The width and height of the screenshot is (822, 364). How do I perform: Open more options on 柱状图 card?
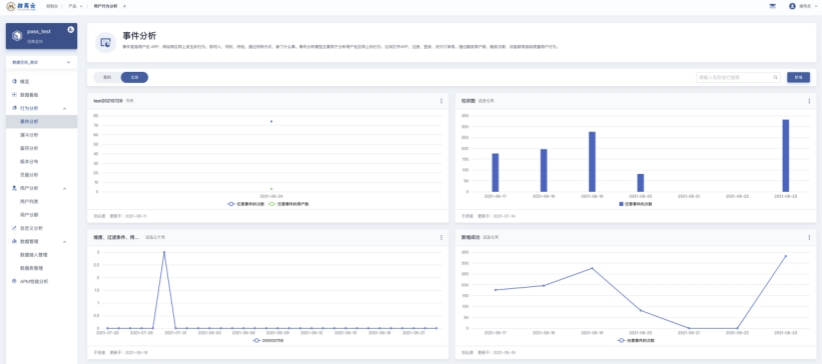pos(809,101)
